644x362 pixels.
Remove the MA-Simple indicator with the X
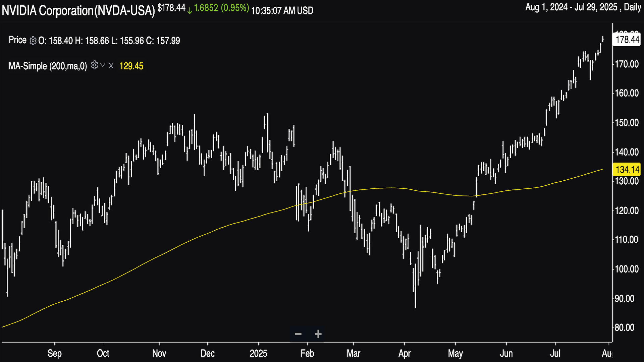pyautogui.click(x=111, y=66)
